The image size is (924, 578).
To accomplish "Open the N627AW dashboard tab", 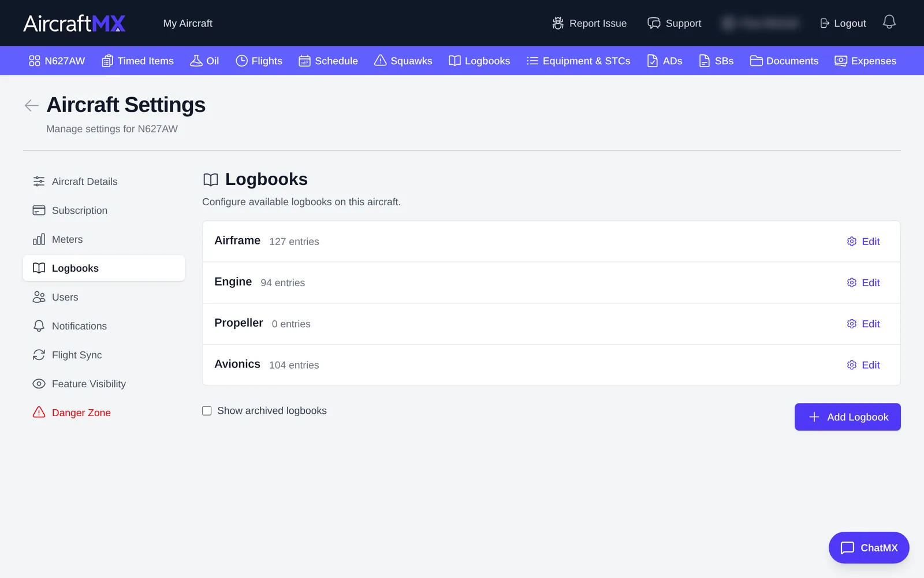I will pyautogui.click(x=57, y=61).
